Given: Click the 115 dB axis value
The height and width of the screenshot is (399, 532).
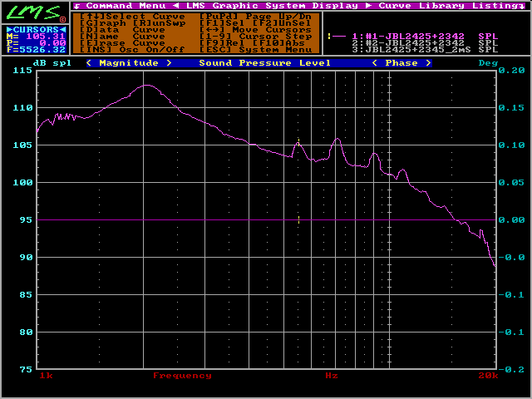Looking at the screenshot, I should point(22,70).
